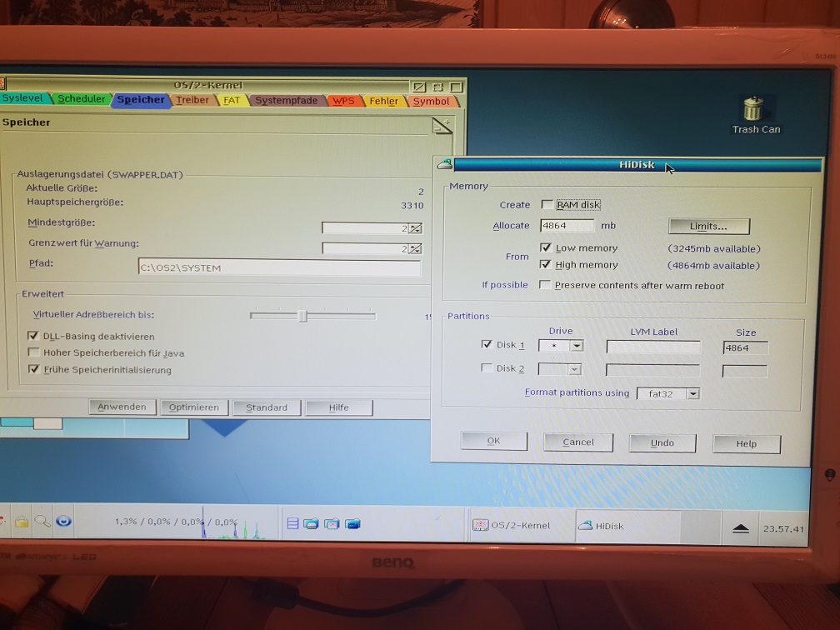Click the Undo button in HiDisk

pos(662,443)
